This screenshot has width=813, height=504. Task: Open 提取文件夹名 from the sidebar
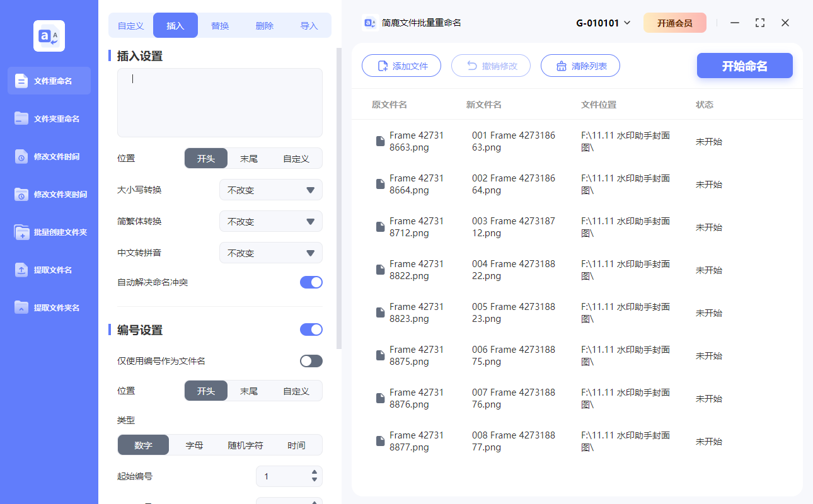(x=49, y=307)
